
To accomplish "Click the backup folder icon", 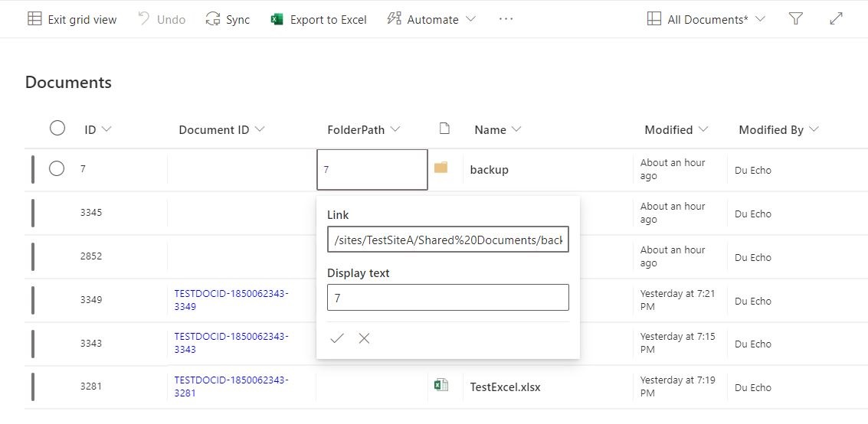I will click(x=441, y=168).
